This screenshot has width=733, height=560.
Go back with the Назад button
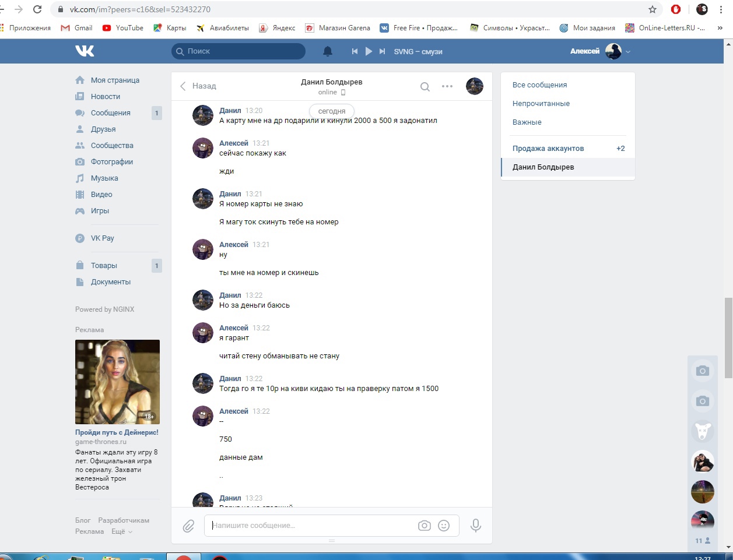click(x=198, y=86)
